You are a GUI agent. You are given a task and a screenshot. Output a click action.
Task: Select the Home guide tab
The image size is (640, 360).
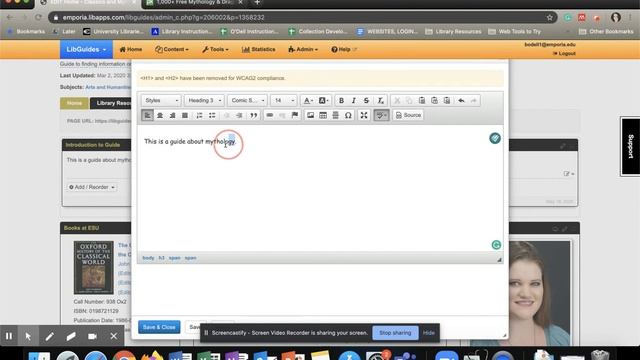(x=74, y=103)
